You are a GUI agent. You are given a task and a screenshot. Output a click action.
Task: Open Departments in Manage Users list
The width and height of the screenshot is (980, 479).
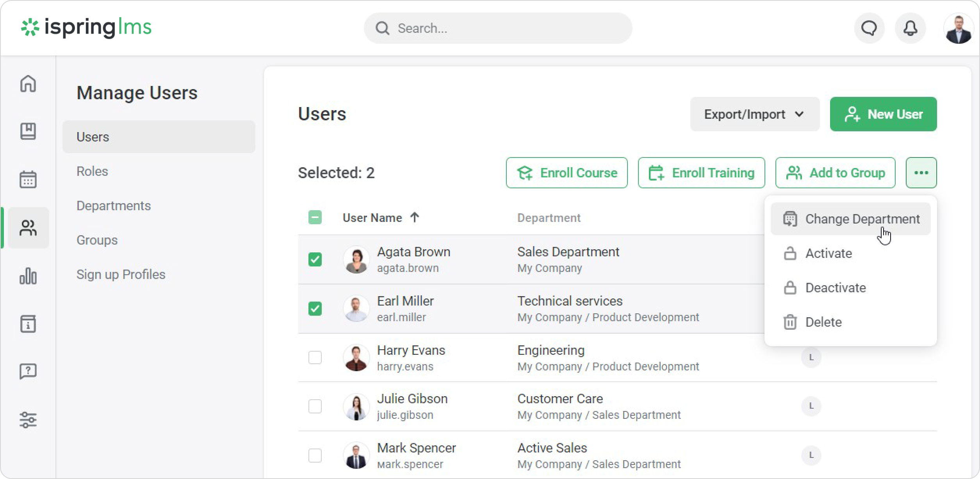114,206
